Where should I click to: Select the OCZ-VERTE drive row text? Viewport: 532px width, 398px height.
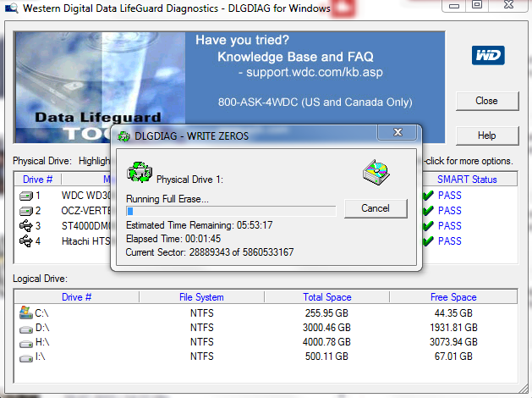point(86,211)
